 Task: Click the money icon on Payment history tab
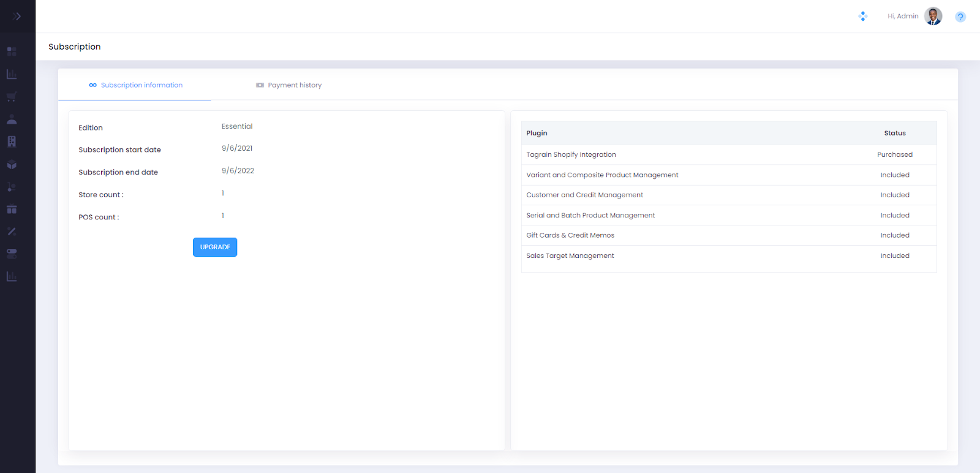260,85
